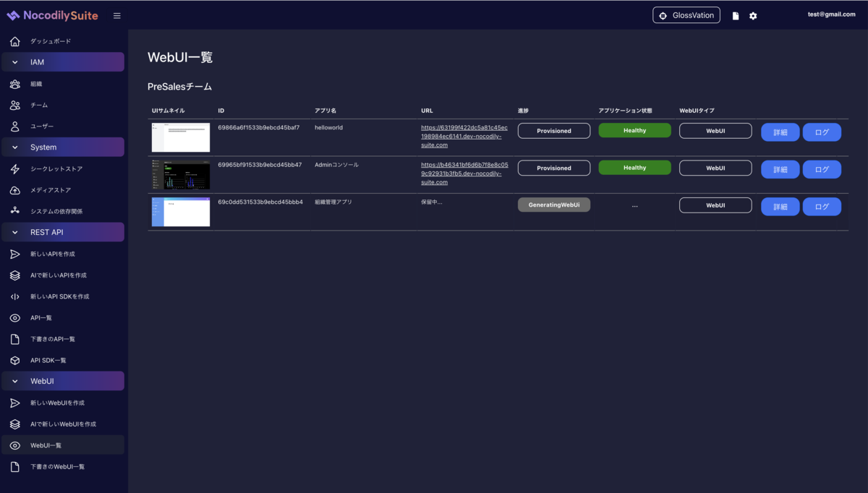Click the 保留中... URL text
868x493 pixels.
pos(432,202)
